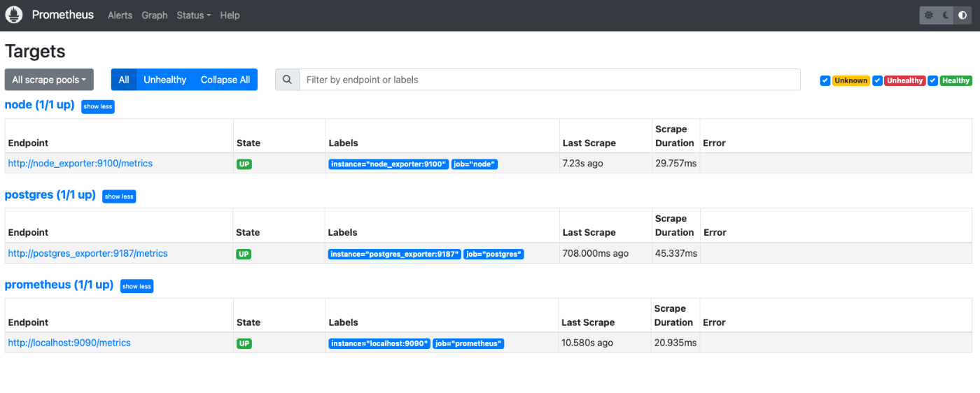Screen dimensions: 980x393
Task: Click the search magnifier icon
Action: pos(287,80)
